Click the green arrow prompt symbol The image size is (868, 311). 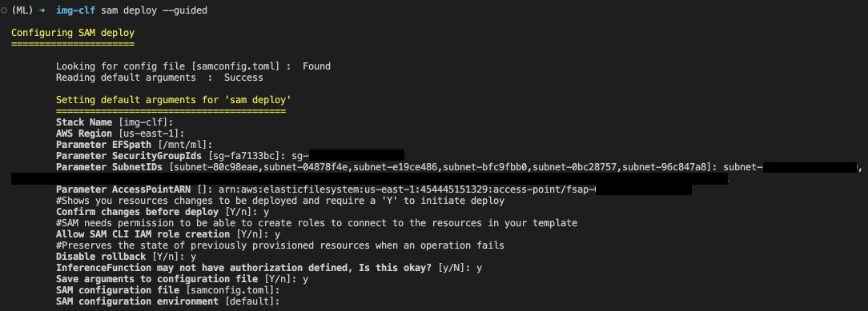click(x=42, y=10)
